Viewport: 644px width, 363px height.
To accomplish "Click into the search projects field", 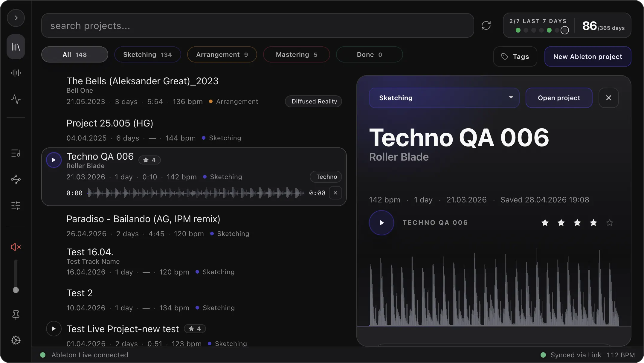I will pyautogui.click(x=257, y=25).
